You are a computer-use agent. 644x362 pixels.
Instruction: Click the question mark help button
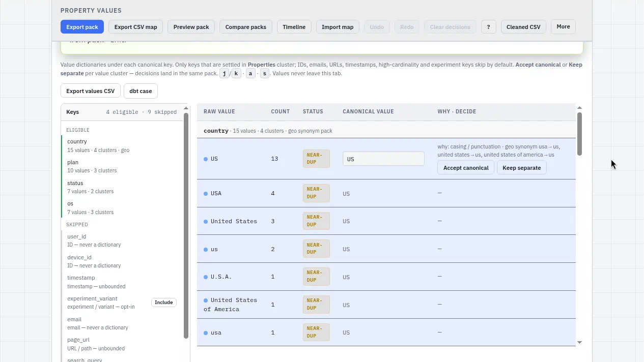click(488, 27)
